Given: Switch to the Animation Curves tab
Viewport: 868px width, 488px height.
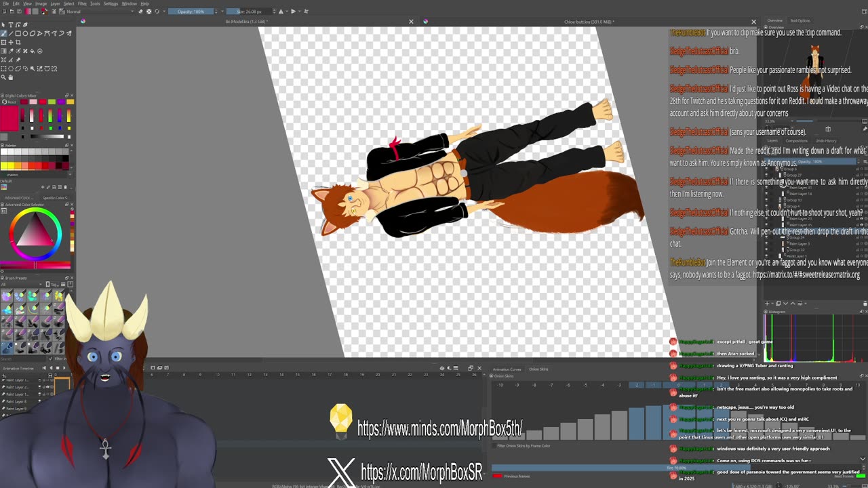Looking at the screenshot, I should 507,369.
